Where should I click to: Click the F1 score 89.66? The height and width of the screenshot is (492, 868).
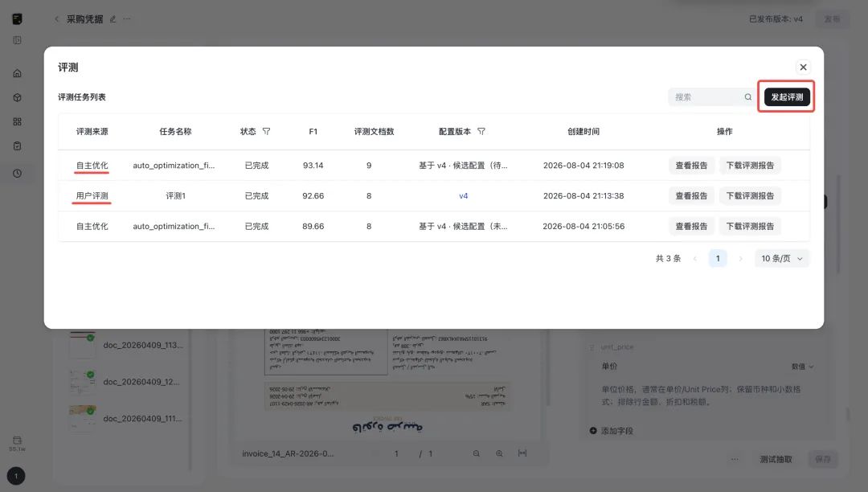[313, 227]
